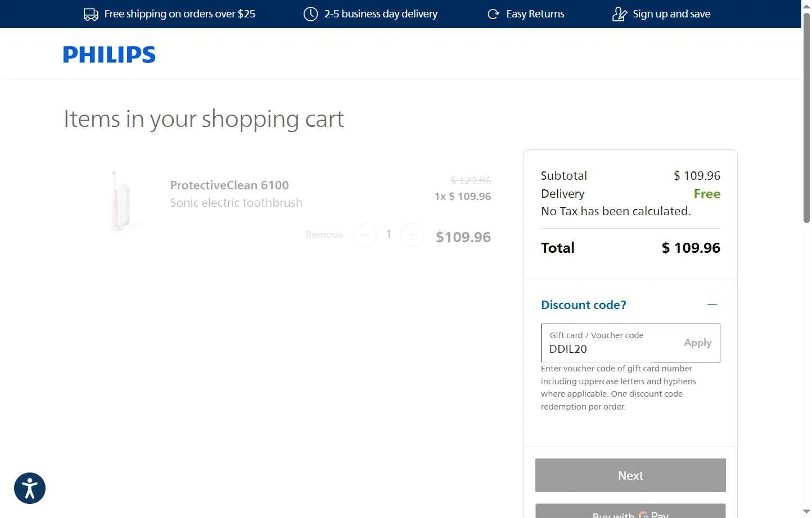The image size is (812, 518).
Task: Click the page vertical scrollbar thumb
Action: coord(806,118)
